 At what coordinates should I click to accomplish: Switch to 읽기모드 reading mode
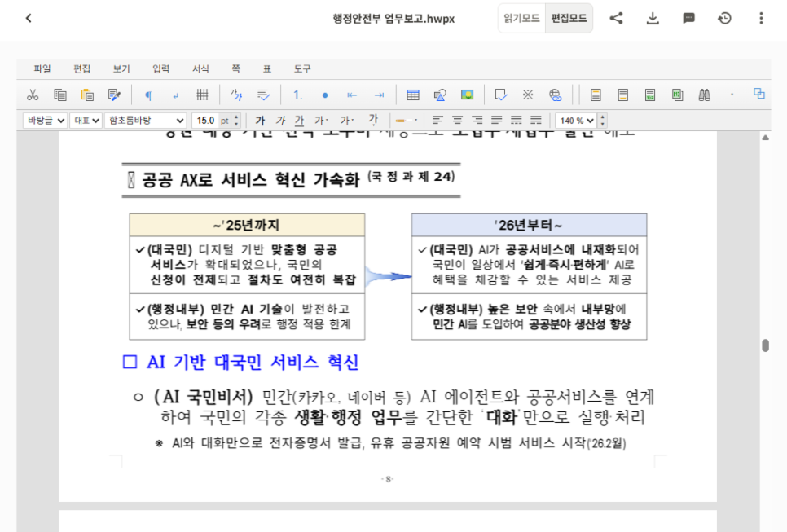(x=521, y=18)
